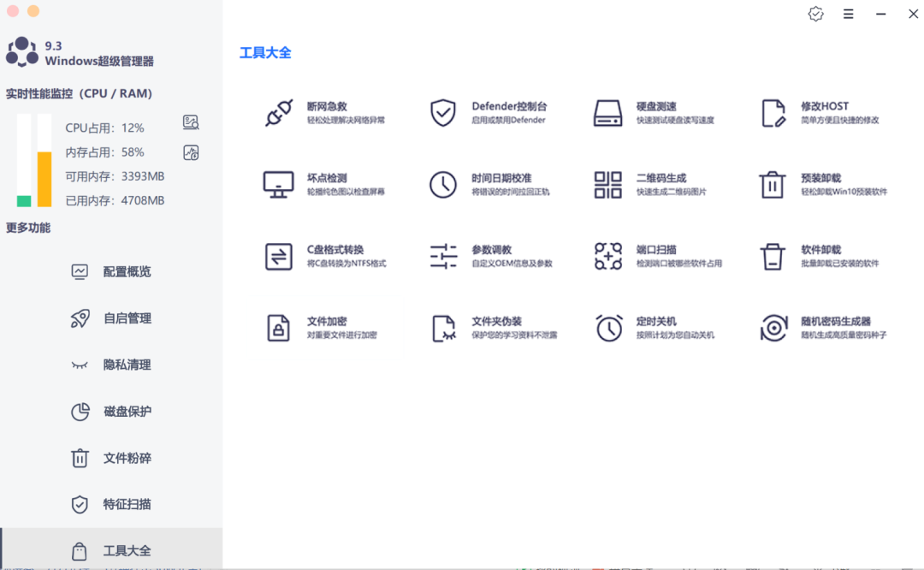The height and width of the screenshot is (570, 924).
Task: Switch to the 自启管理 section
Action: coord(111,318)
